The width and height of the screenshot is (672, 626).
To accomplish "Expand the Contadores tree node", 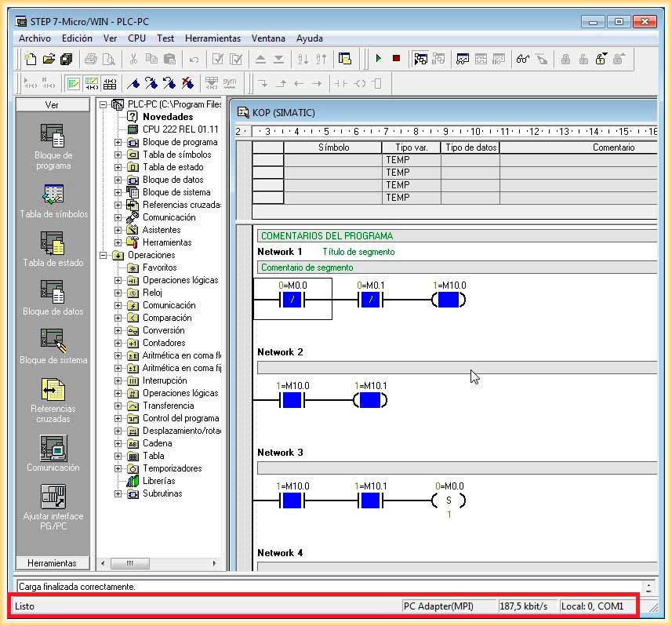I will click(118, 343).
